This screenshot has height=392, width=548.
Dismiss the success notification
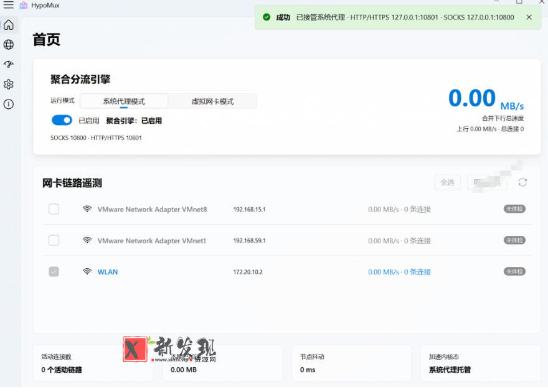[x=529, y=17]
